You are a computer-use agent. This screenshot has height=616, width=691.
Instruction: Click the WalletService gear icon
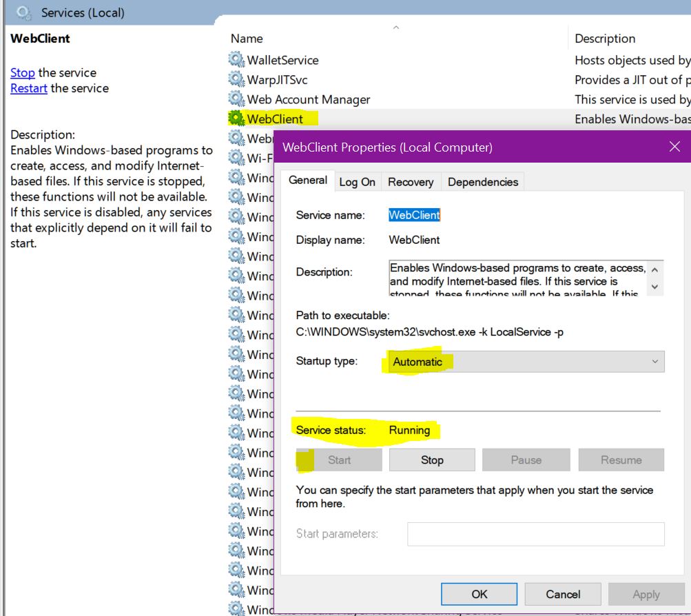click(236, 59)
